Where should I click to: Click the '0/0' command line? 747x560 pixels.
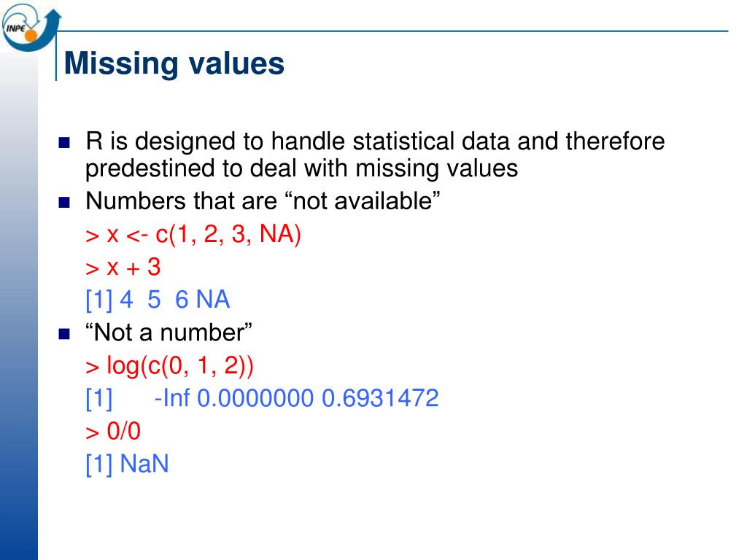[x=113, y=432]
